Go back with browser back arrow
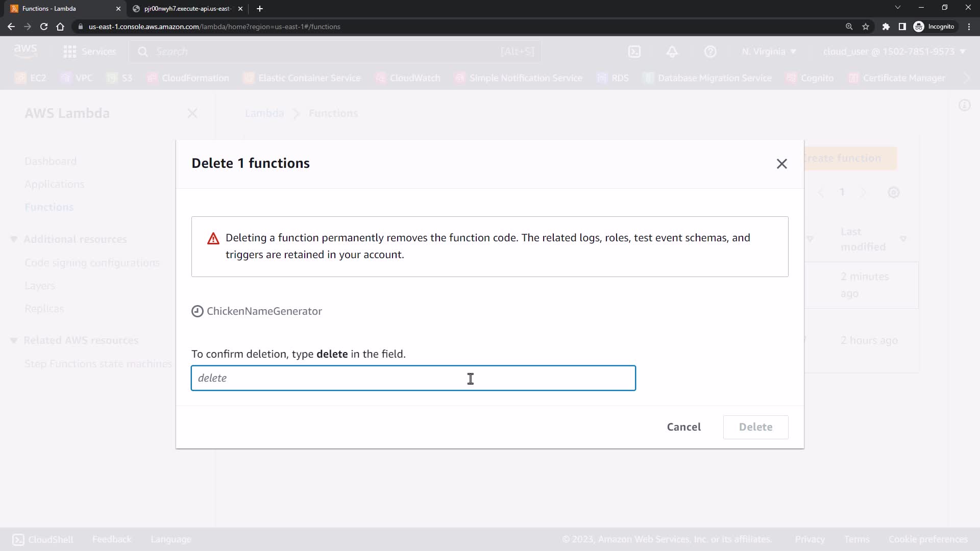 (11, 27)
